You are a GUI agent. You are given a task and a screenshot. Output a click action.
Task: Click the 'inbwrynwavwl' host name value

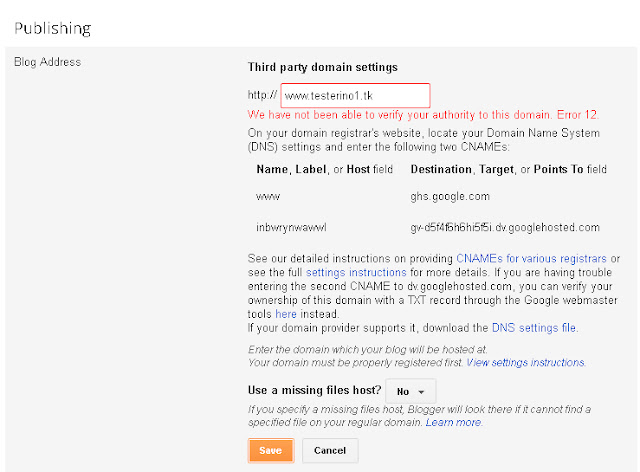291,227
